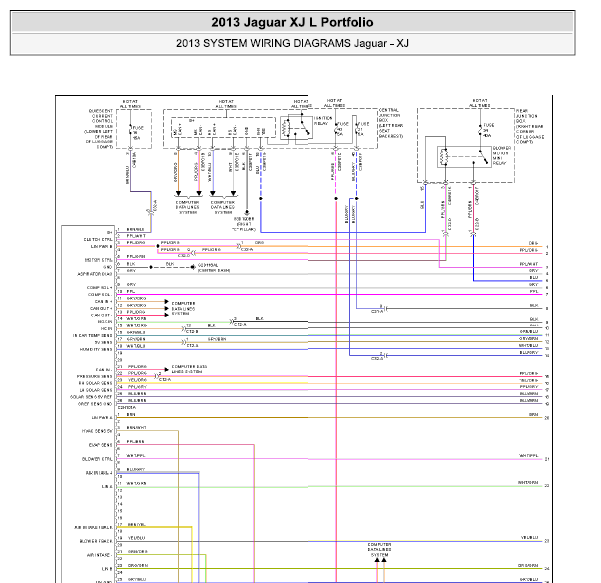Viewport: 601px width, 583px height.
Task: Click '2013 SYSTEM WIRING DIAGRAMS Jaguar - XJ' subtitle
Action: (292, 43)
